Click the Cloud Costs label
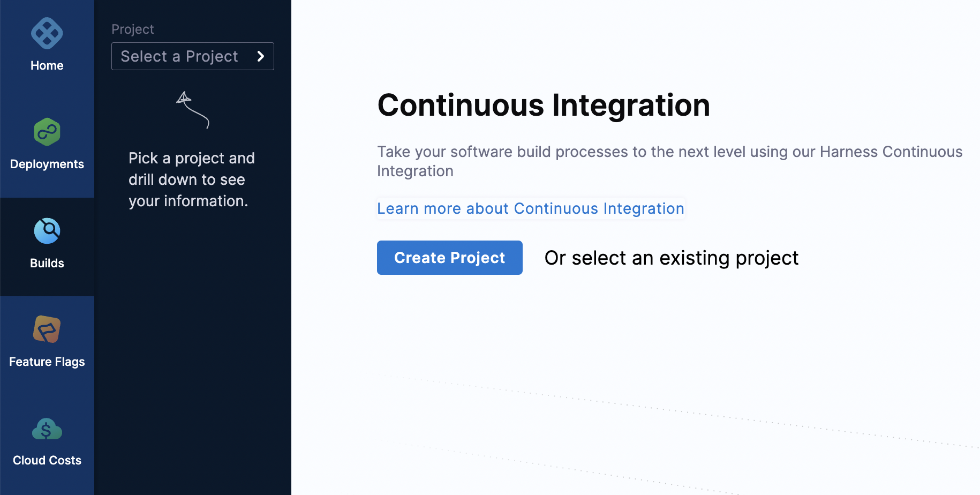The height and width of the screenshot is (495, 980). click(x=47, y=460)
